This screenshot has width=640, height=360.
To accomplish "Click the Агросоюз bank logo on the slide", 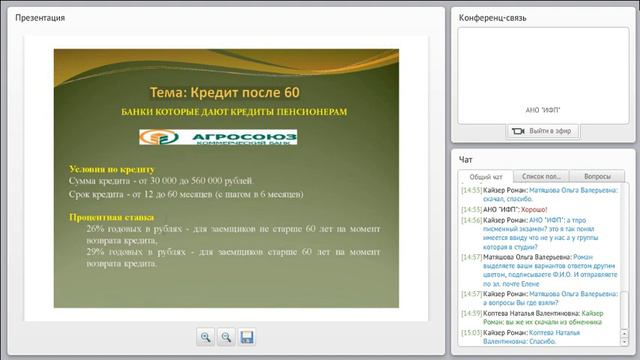I will [x=218, y=137].
